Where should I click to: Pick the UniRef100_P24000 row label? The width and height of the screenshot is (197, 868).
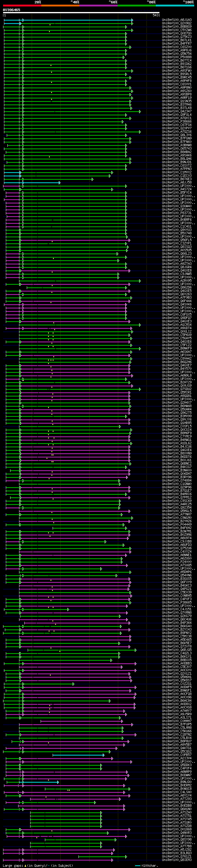177,562
